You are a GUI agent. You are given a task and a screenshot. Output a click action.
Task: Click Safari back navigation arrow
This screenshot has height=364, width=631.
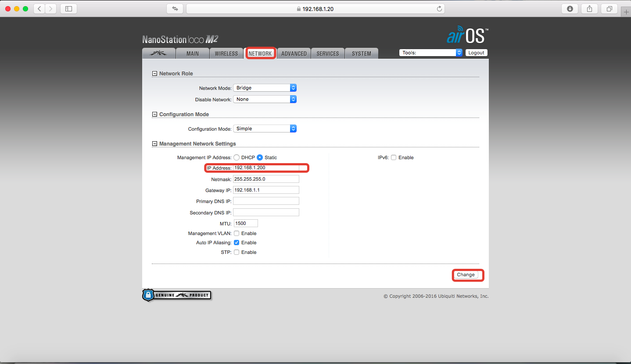[39, 9]
